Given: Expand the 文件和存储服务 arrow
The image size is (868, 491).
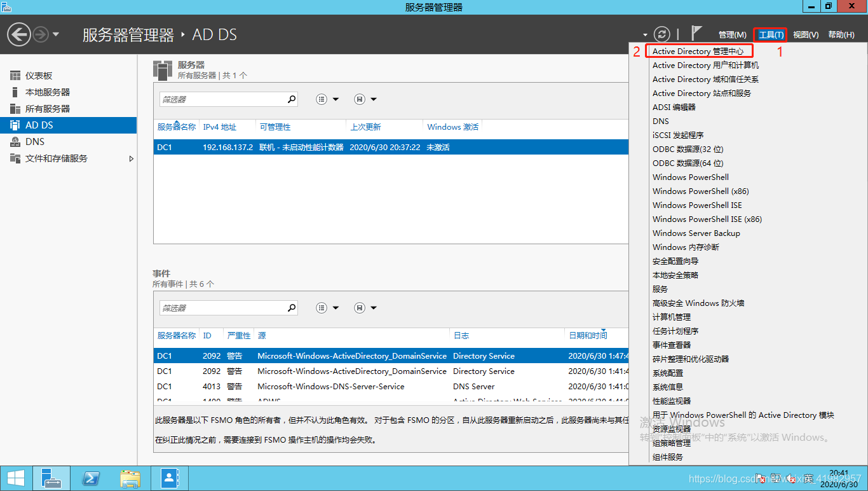Looking at the screenshot, I should tap(132, 158).
